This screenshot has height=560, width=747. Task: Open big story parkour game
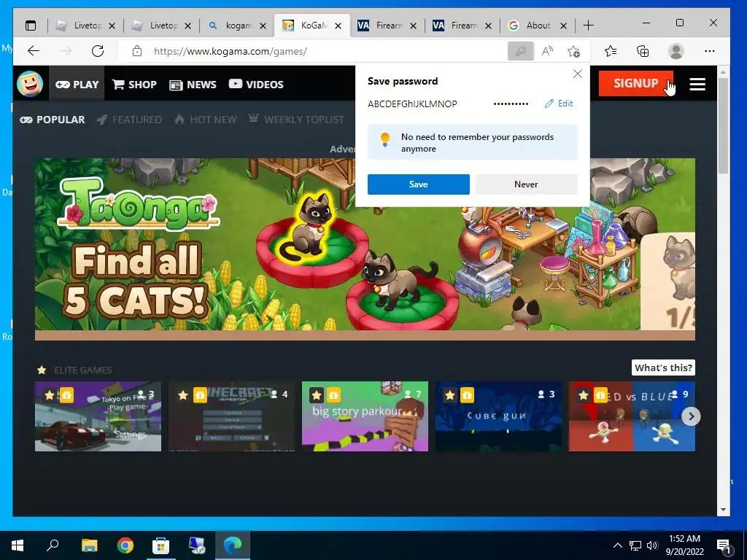[x=365, y=416]
